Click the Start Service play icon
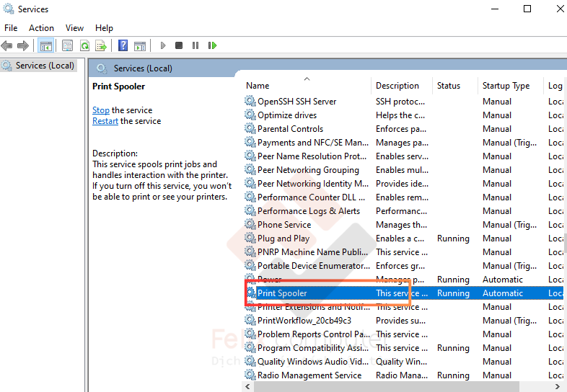Viewport: 567px width, 392px height. 163,45
